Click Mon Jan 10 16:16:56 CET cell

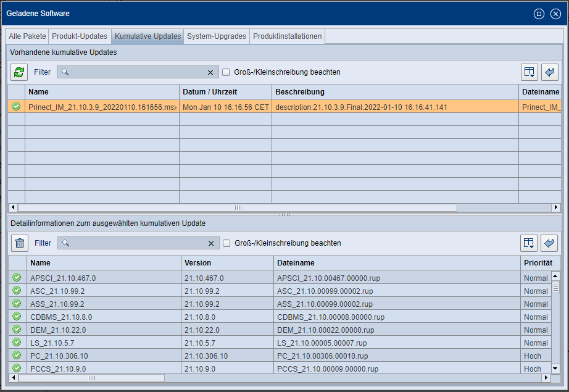tap(226, 107)
